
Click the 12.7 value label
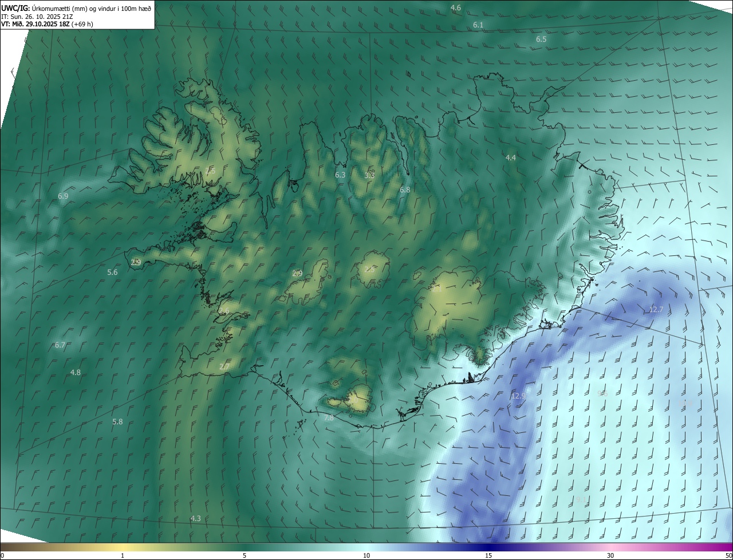pos(656,309)
